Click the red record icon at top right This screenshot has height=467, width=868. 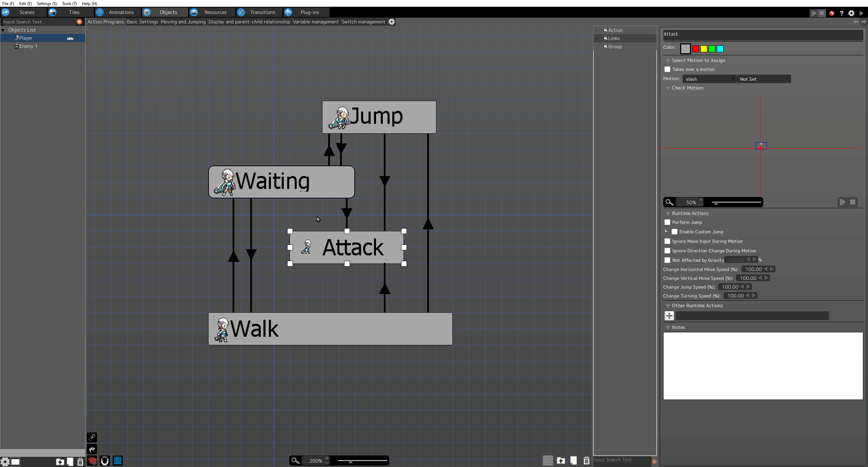(832, 13)
